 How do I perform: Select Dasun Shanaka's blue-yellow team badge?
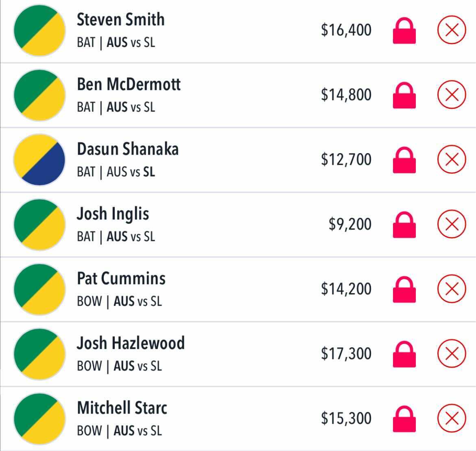tap(39, 160)
